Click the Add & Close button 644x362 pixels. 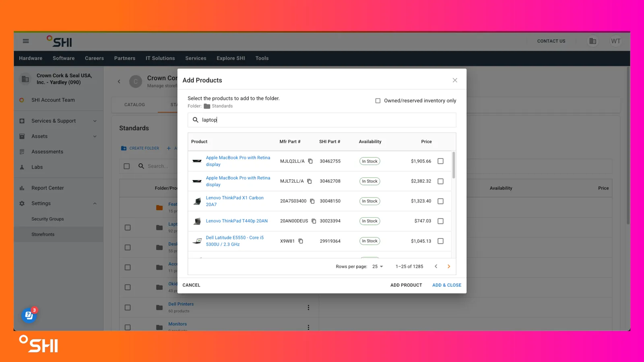447,285
